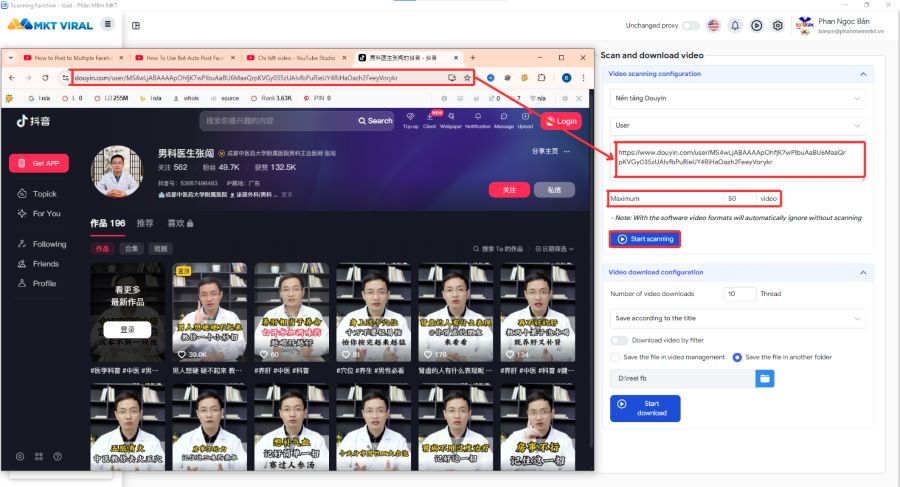The image size is (900, 487).
Task: Open the video thumbnail with 39.0K likes
Action: tap(210, 312)
